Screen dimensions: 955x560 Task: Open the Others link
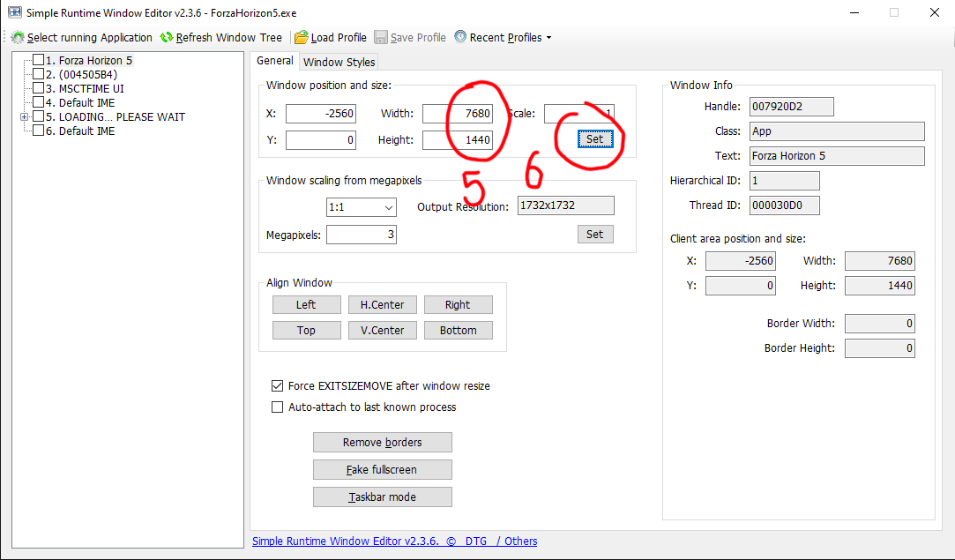tap(521, 541)
